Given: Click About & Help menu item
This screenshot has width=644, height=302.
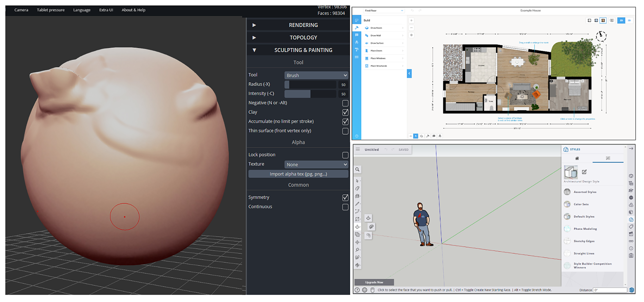Looking at the screenshot, I should pos(132,9).
